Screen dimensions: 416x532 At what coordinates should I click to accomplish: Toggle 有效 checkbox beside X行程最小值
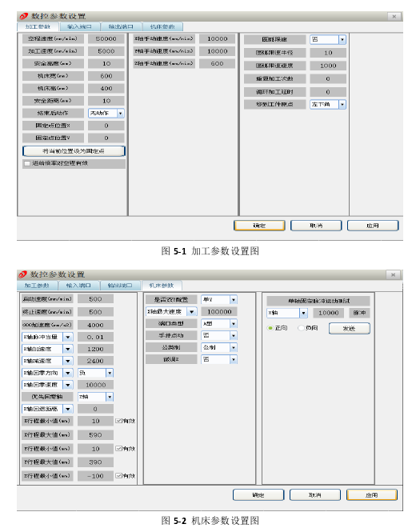pos(118,421)
